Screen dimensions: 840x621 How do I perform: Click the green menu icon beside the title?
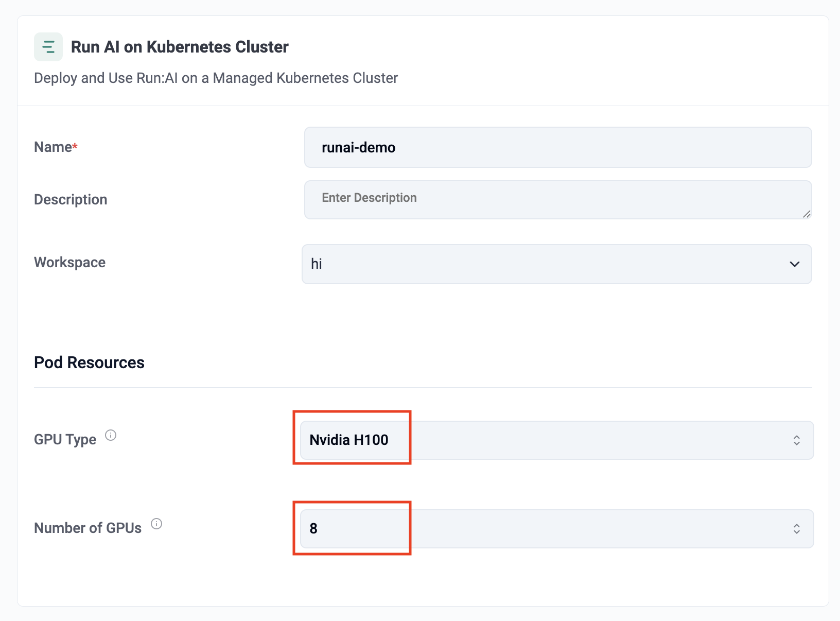(48, 47)
